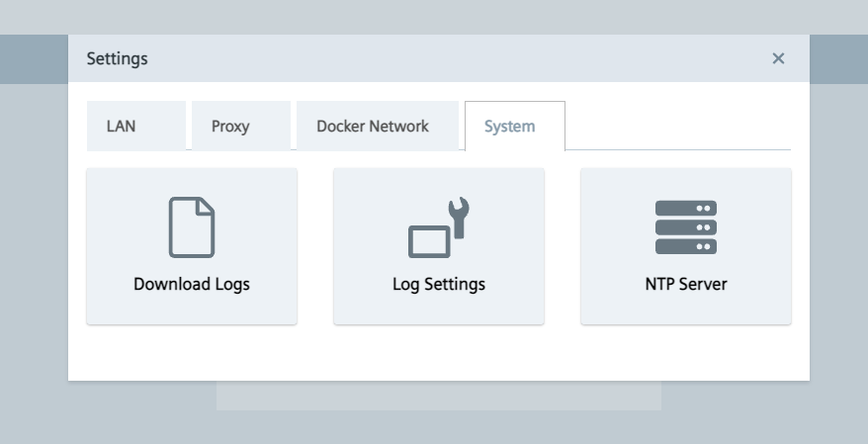
Task: Click the NTP Server text label
Action: click(x=685, y=285)
